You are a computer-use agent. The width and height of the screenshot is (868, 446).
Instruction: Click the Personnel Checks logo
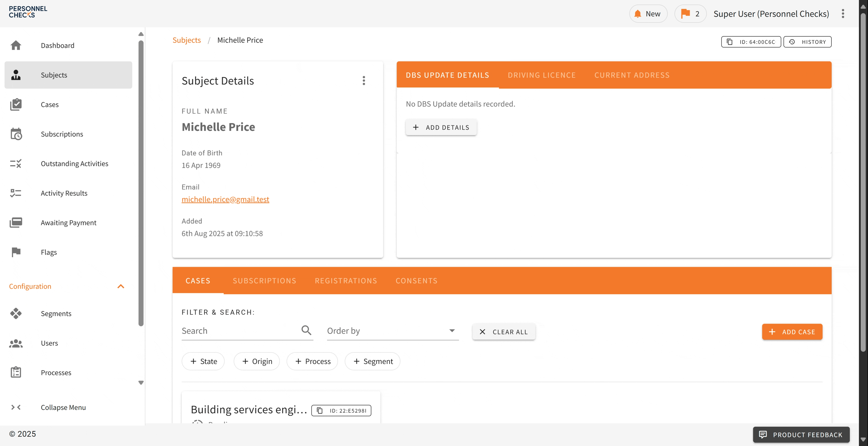[28, 12]
